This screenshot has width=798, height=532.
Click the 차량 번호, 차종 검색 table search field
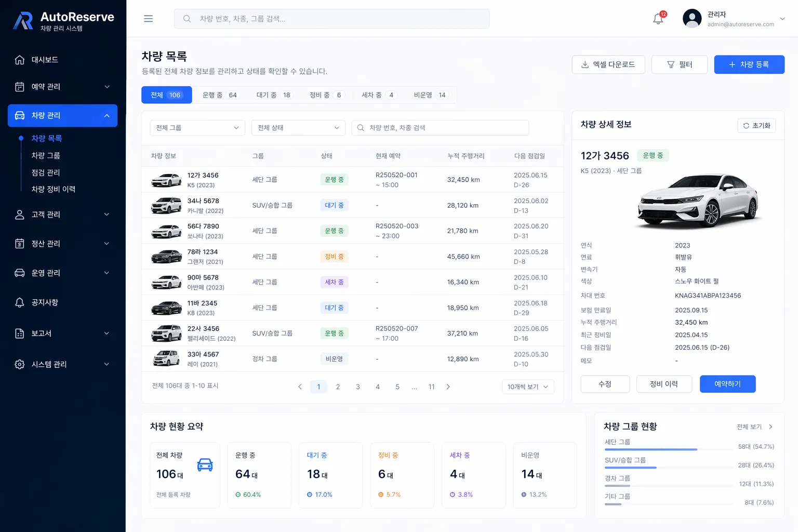pyautogui.click(x=440, y=128)
